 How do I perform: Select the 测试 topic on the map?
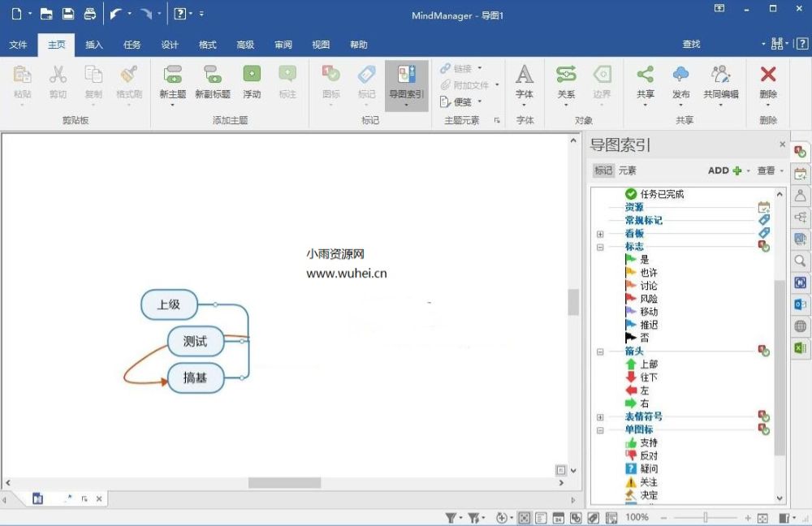pos(195,341)
